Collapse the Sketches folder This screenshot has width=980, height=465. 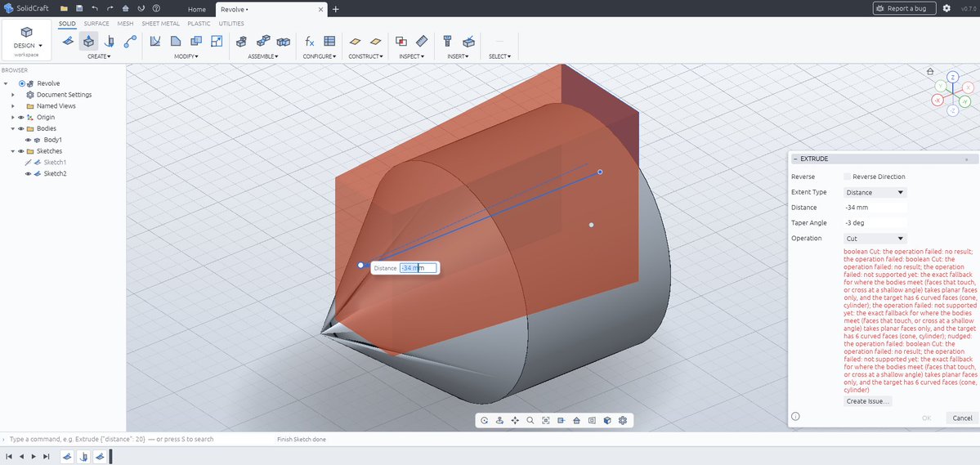13,151
